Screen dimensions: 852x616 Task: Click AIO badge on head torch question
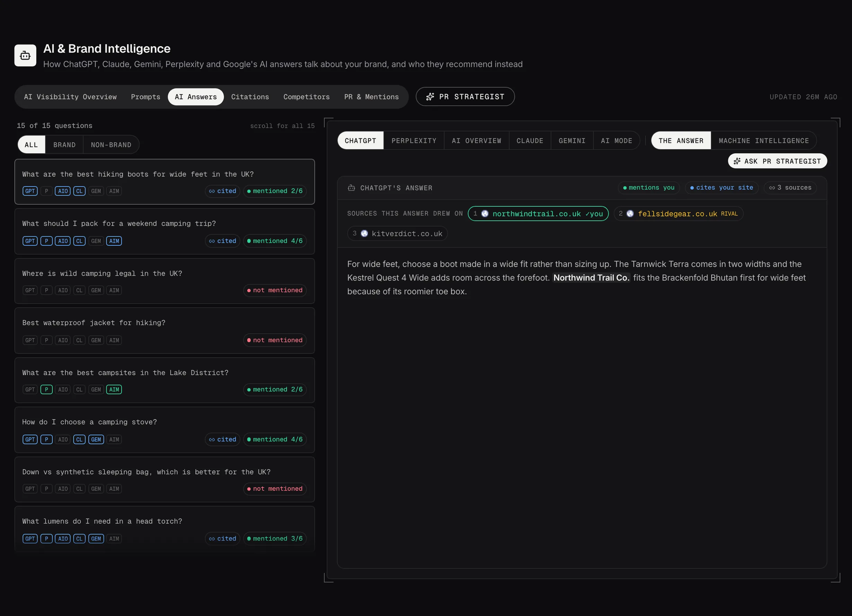pos(63,539)
